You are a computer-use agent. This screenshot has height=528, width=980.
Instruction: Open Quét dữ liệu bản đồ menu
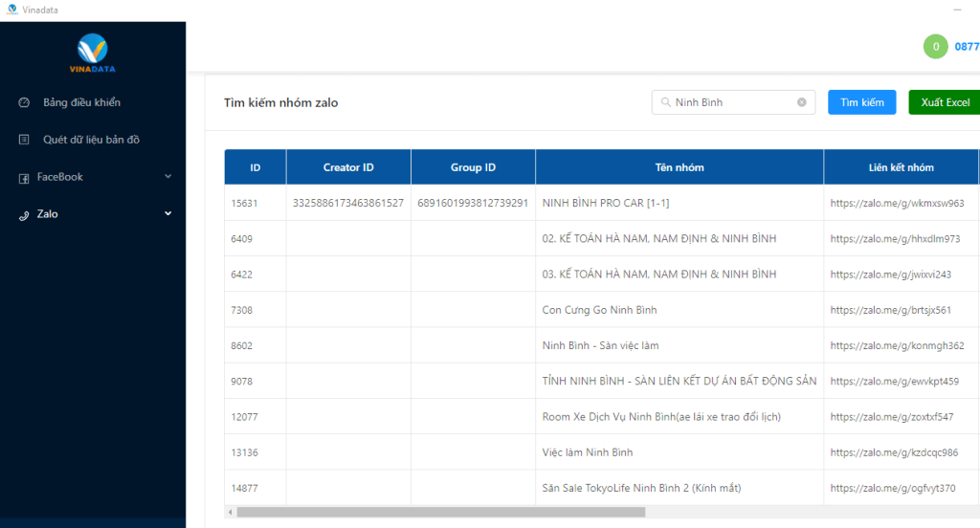91,140
